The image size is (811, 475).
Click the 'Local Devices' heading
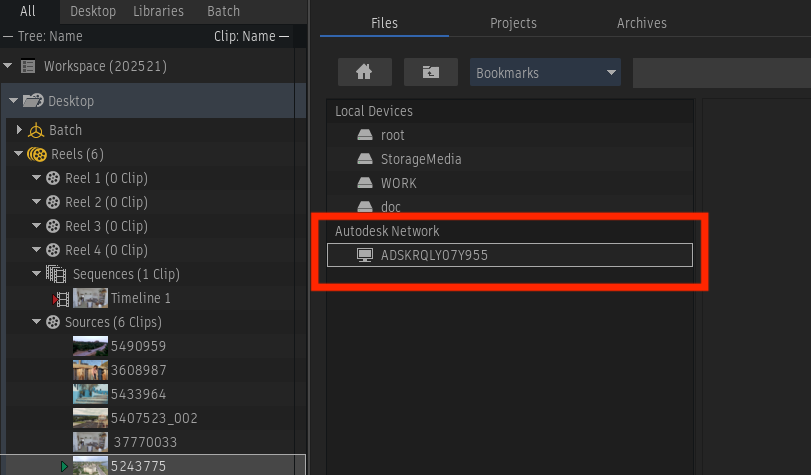click(x=374, y=111)
